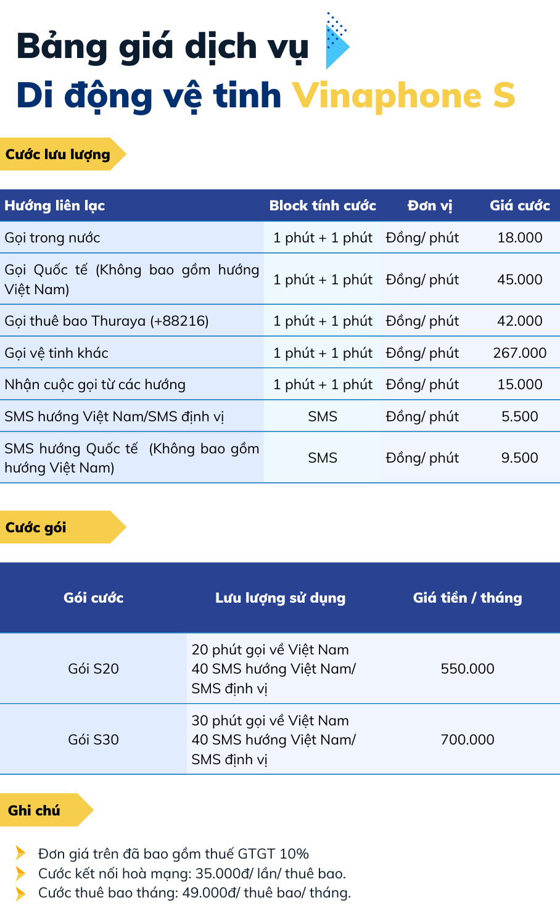560x924 pixels.
Task: Select the "Nhận cuộc gọi từ các hướng" row
Action: 95,384
